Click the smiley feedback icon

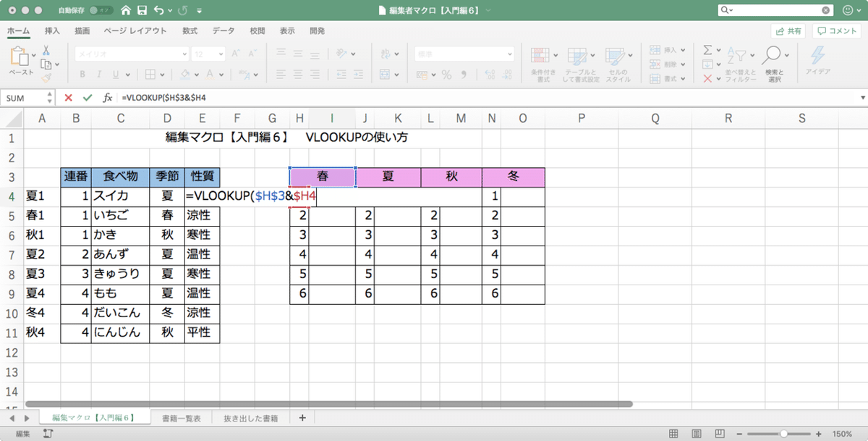coord(848,11)
